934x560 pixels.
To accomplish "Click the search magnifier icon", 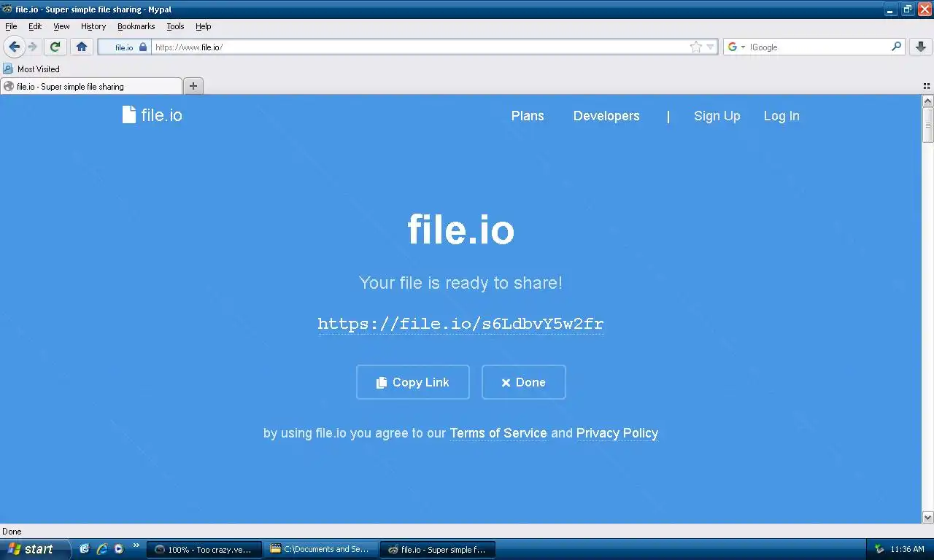I will 896,47.
